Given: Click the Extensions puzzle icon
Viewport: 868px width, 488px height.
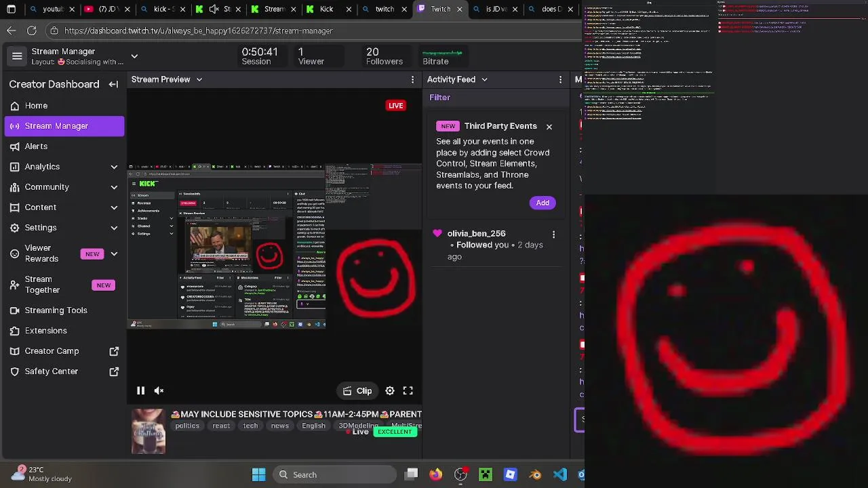Looking at the screenshot, I should point(15,331).
